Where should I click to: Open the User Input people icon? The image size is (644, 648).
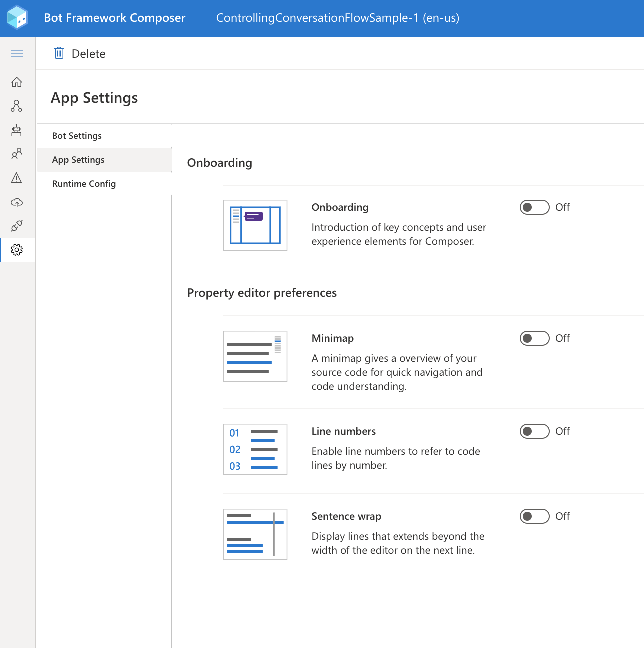[17, 154]
